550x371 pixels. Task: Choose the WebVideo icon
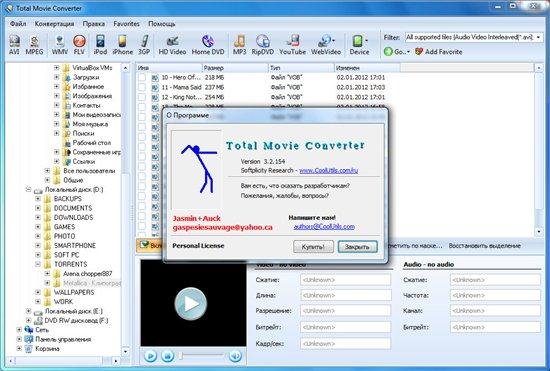click(x=326, y=45)
